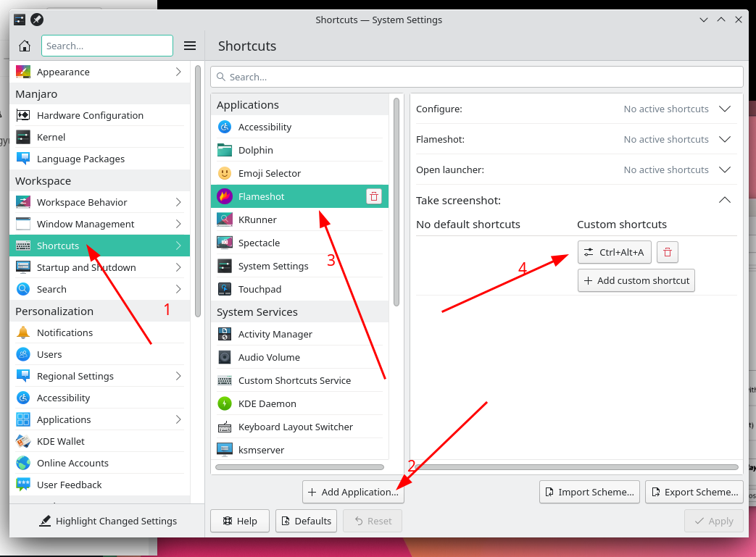
Task: Collapse the Take screenshot section
Action: (725, 200)
